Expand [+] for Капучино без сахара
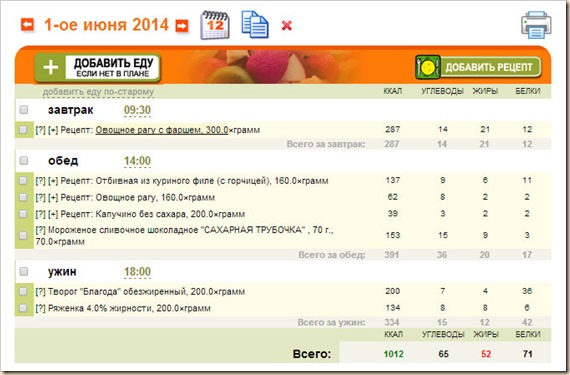 pyautogui.click(x=53, y=214)
